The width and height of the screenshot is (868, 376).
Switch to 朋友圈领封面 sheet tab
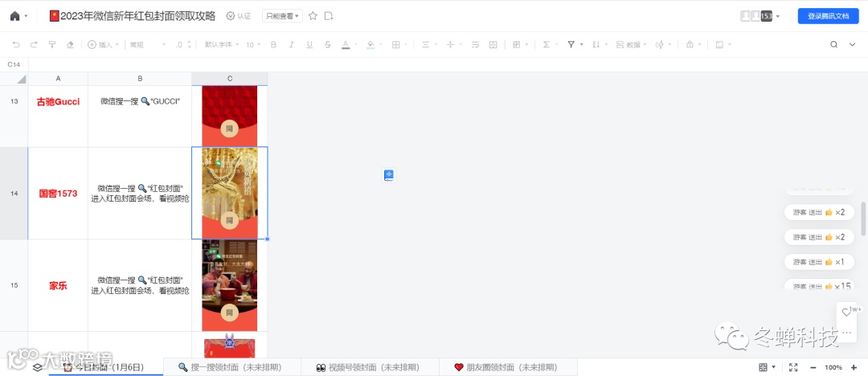point(508,367)
